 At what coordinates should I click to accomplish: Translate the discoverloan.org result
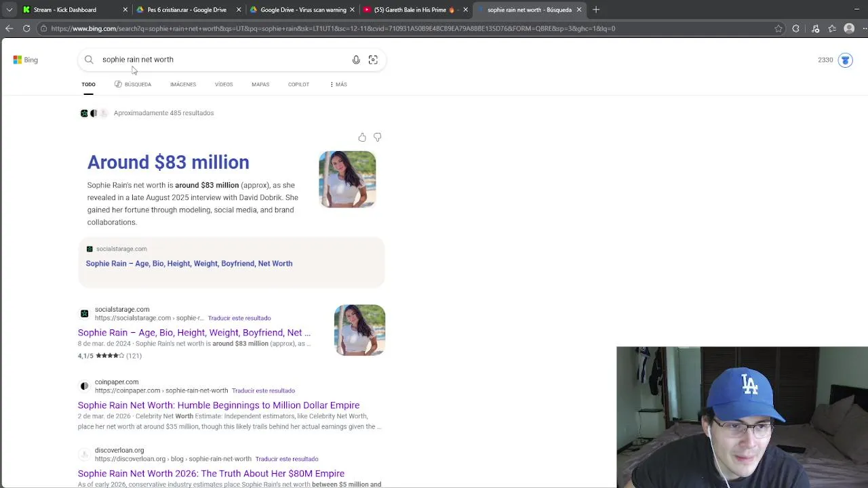(287, 459)
